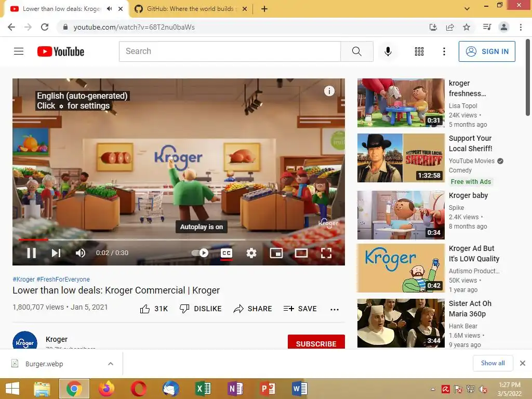Image resolution: width=532 pixels, height=399 pixels.
Task: Toggle the Autoplay switch
Action: tap(200, 253)
